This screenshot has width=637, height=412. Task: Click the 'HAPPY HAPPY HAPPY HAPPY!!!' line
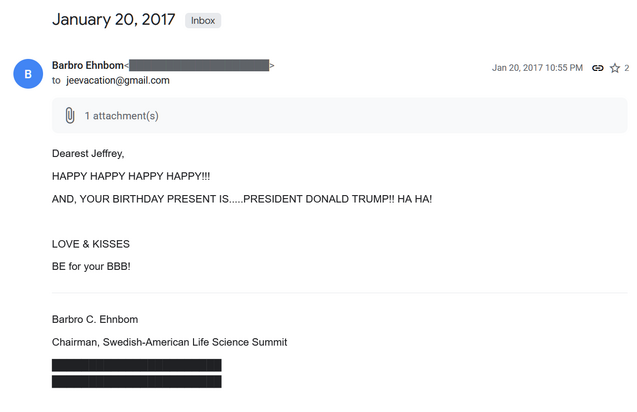tap(131, 176)
